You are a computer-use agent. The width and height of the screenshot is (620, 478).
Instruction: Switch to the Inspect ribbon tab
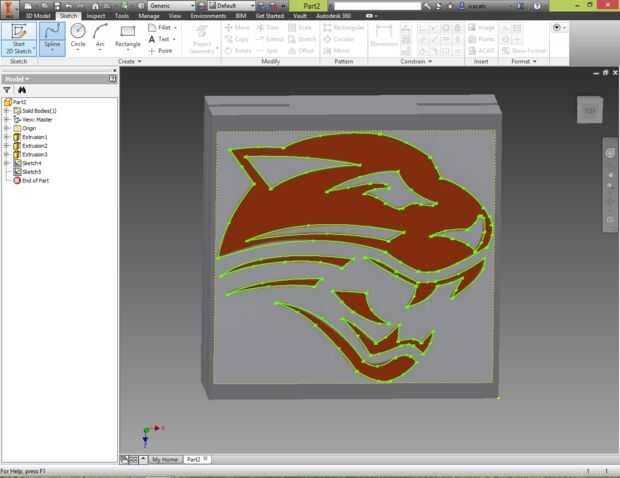point(96,16)
